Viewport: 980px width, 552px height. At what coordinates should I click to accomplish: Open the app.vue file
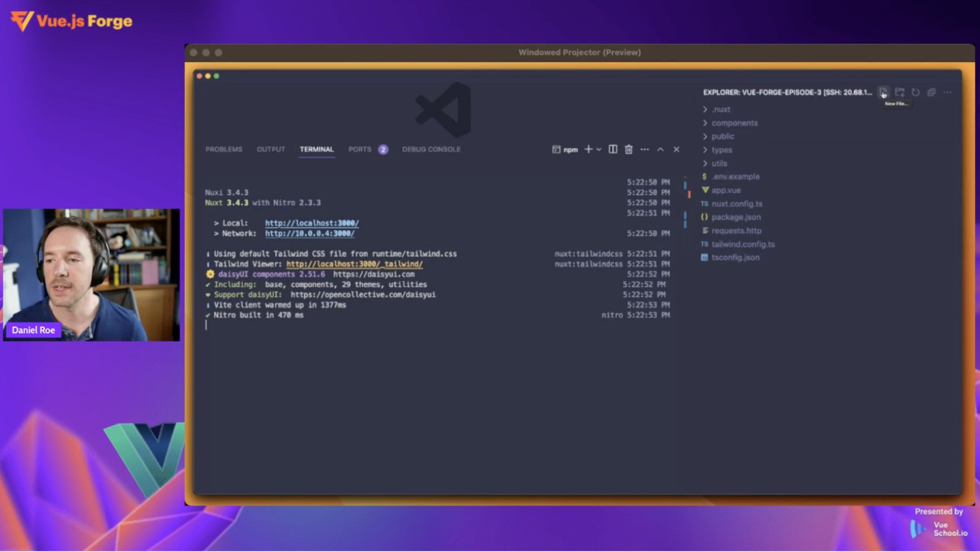tap(727, 190)
